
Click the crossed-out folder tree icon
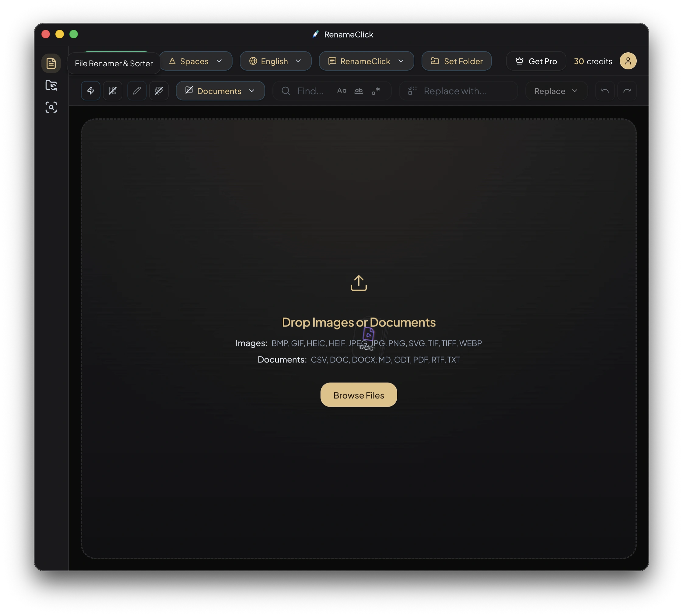coord(113,91)
